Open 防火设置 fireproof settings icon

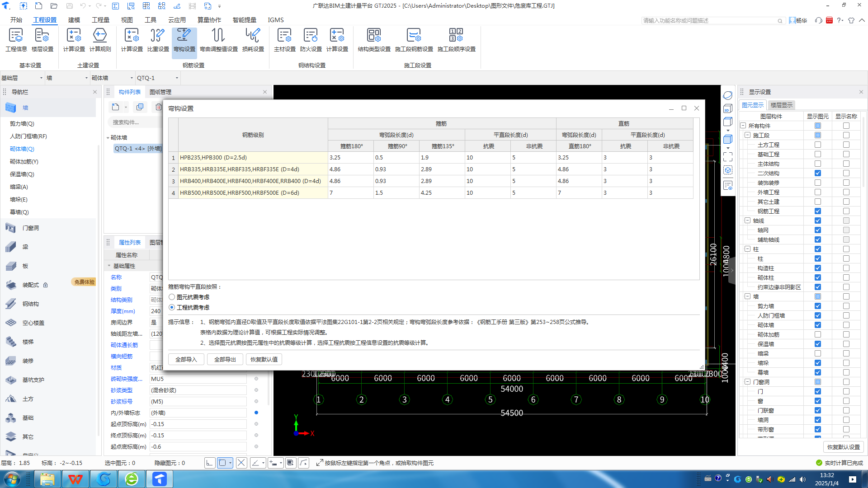click(x=311, y=40)
